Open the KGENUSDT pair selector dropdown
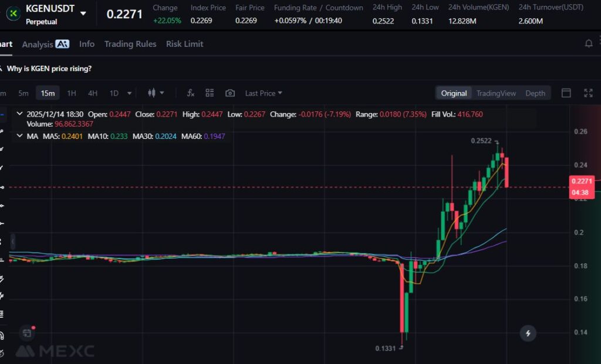 coord(83,13)
